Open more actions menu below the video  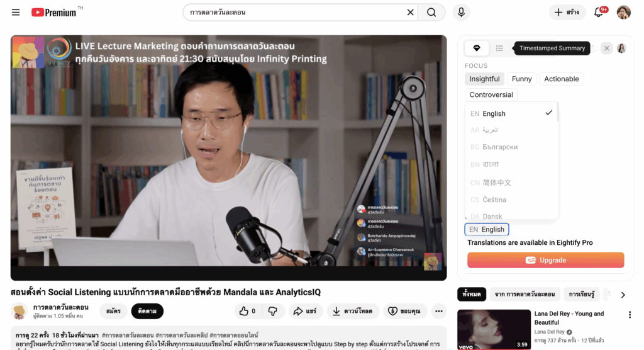coord(438,311)
